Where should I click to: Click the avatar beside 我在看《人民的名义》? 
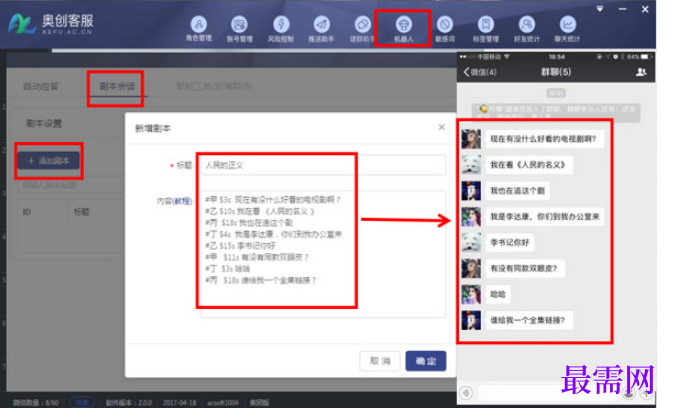tap(471, 165)
